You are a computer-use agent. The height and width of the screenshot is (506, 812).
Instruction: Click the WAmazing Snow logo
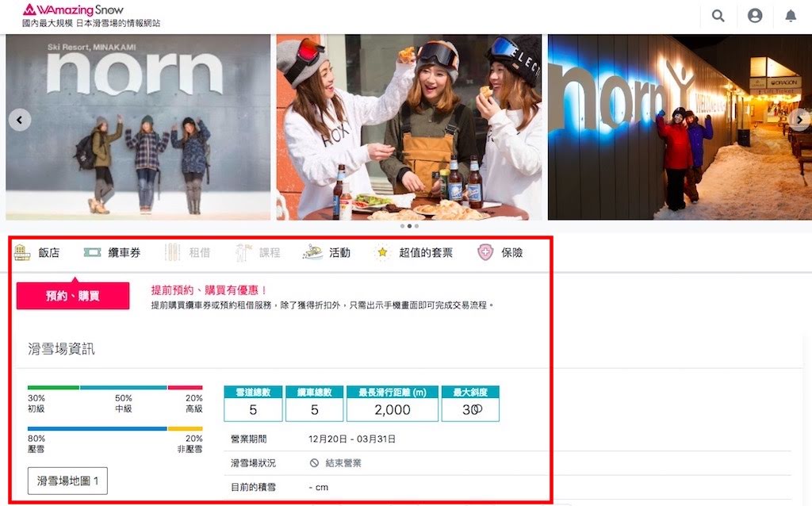tap(73, 10)
